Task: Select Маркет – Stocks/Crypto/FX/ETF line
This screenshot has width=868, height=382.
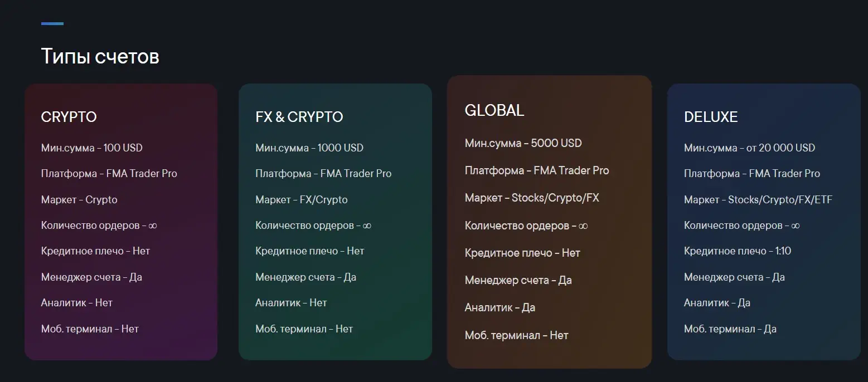Action: pos(758,199)
